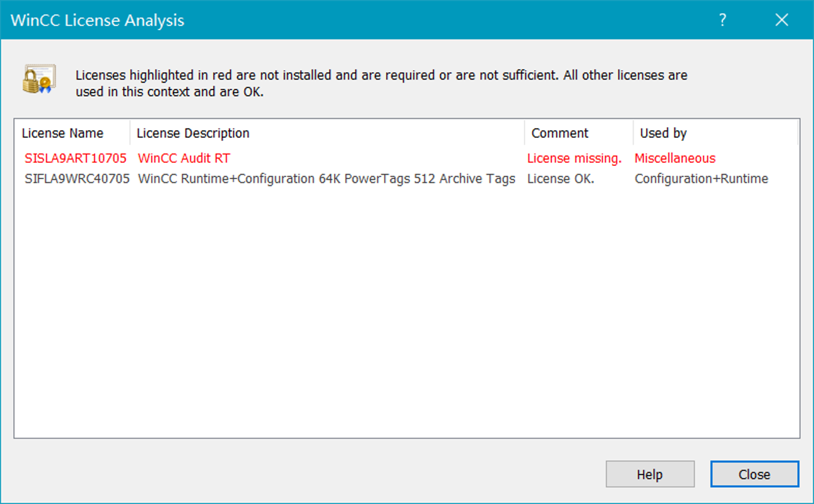This screenshot has width=814, height=504.
Task: Click the License OK. comment cell
Action: [x=560, y=179]
